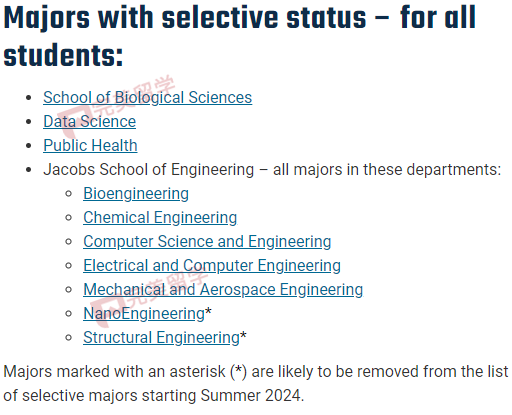Click the asterisk after Structural Engineering

[243, 335]
